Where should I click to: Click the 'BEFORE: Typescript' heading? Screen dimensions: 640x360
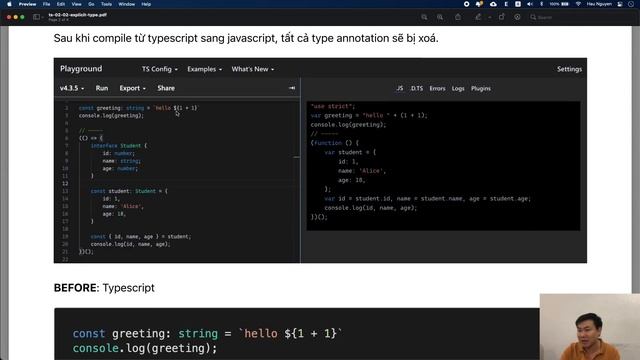104,288
